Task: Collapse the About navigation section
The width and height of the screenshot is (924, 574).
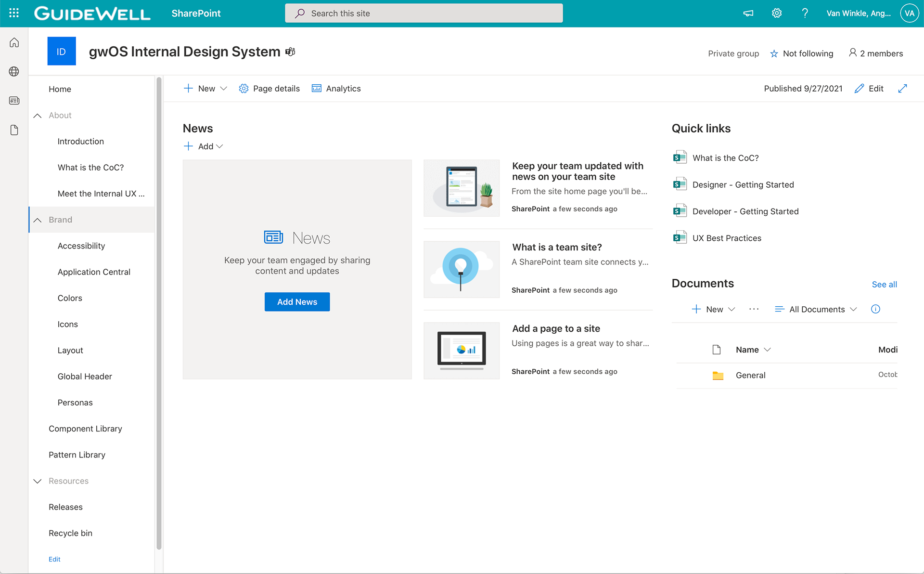Action: click(x=37, y=116)
